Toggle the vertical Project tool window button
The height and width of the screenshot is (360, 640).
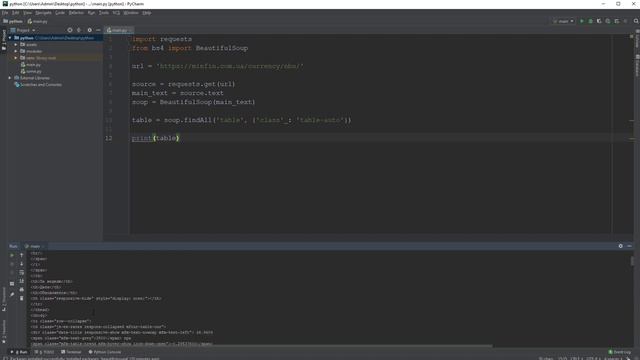4,39
